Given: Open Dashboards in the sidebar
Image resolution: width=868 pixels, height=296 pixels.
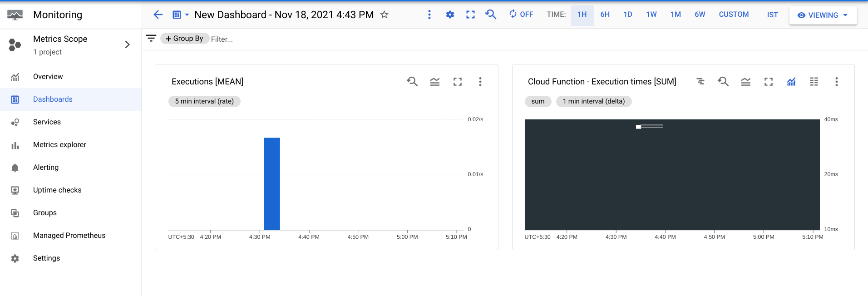Looking at the screenshot, I should (71, 99).
